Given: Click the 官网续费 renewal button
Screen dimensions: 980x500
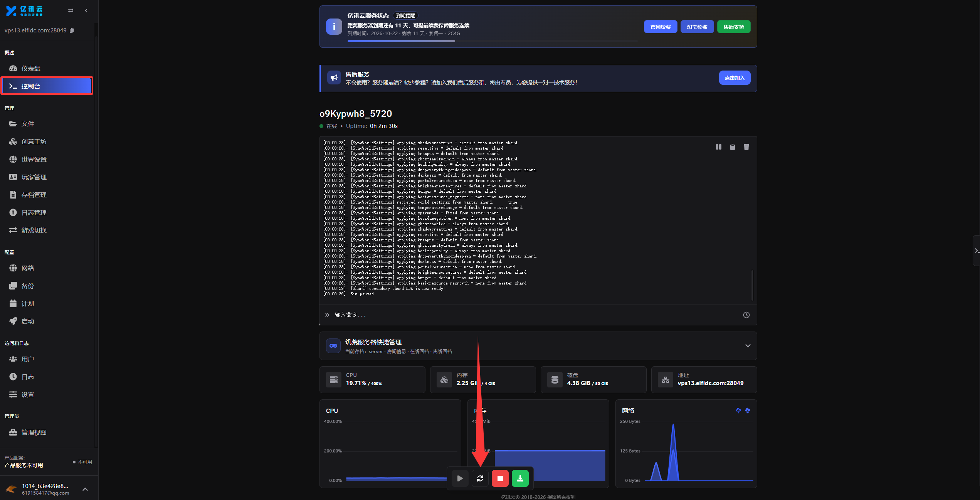Looking at the screenshot, I should (661, 27).
